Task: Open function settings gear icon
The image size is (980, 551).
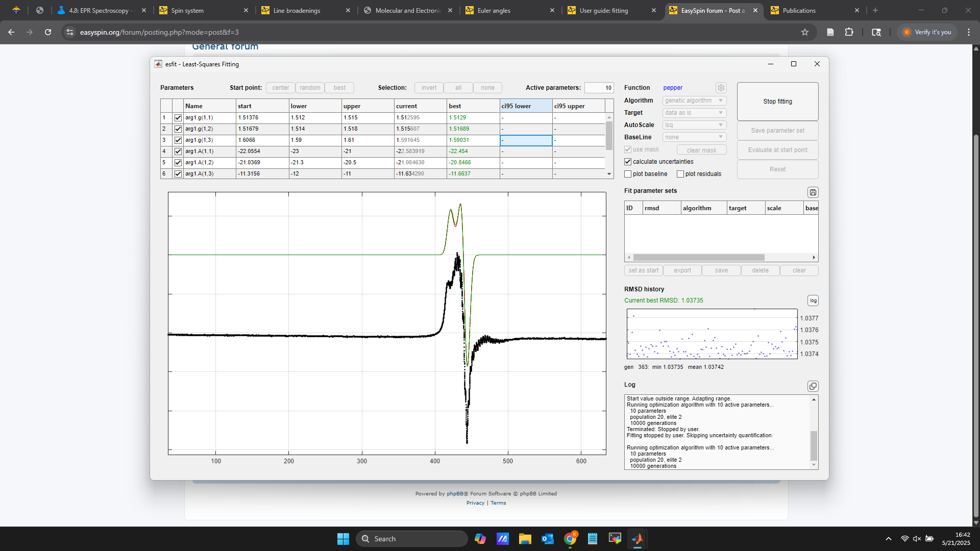Action: pos(721,88)
